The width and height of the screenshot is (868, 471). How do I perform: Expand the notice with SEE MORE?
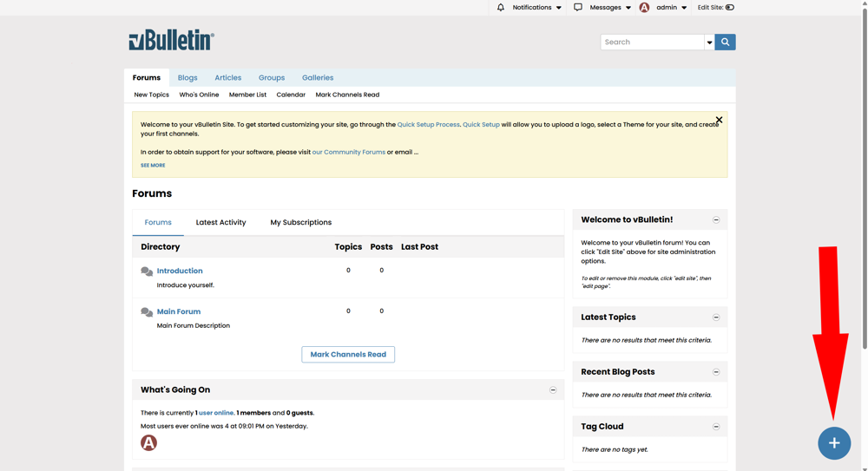pos(153,165)
